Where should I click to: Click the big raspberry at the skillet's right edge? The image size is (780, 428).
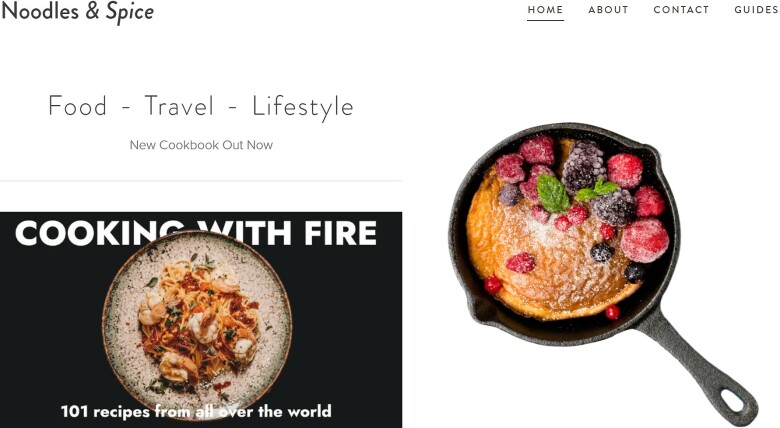(x=644, y=240)
